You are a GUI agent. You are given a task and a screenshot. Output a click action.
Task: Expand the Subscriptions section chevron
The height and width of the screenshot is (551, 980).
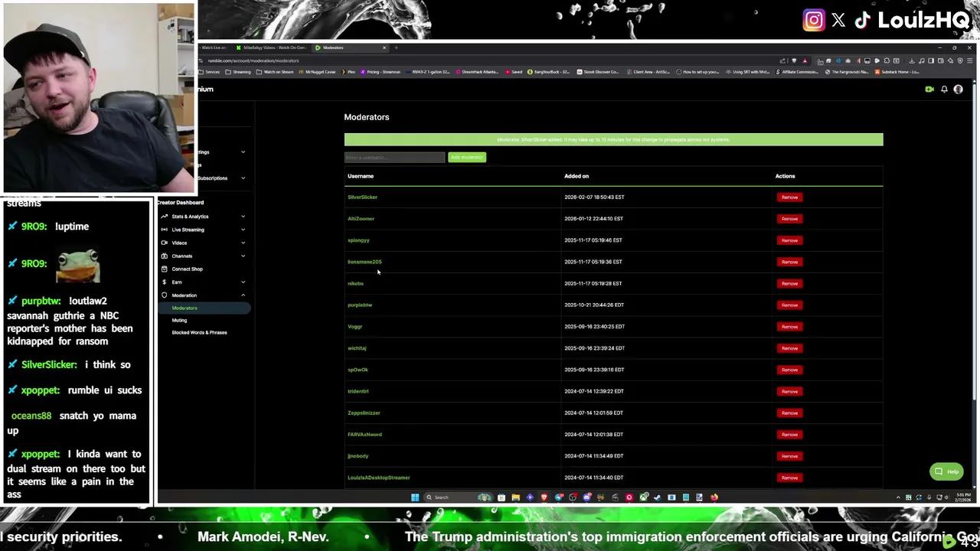point(243,178)
